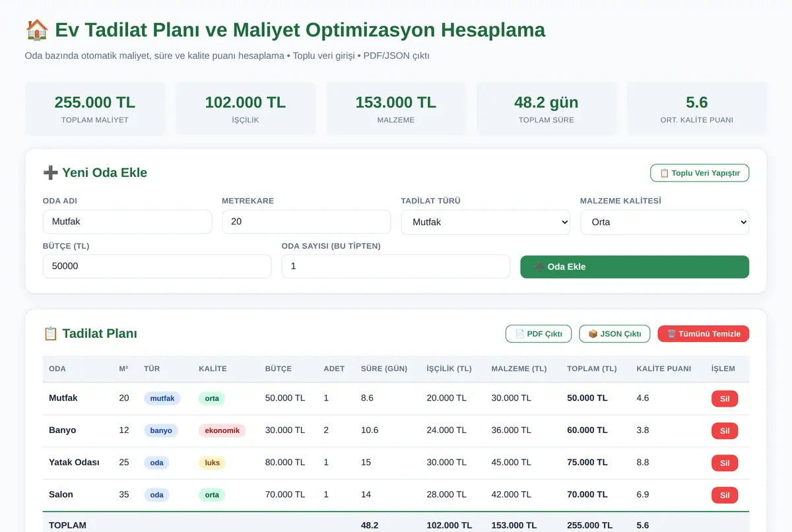This screenshot has height=532, width=792.
Task: Click the clipboard icon beside Tadilat Planı heading
Action: 50,334
